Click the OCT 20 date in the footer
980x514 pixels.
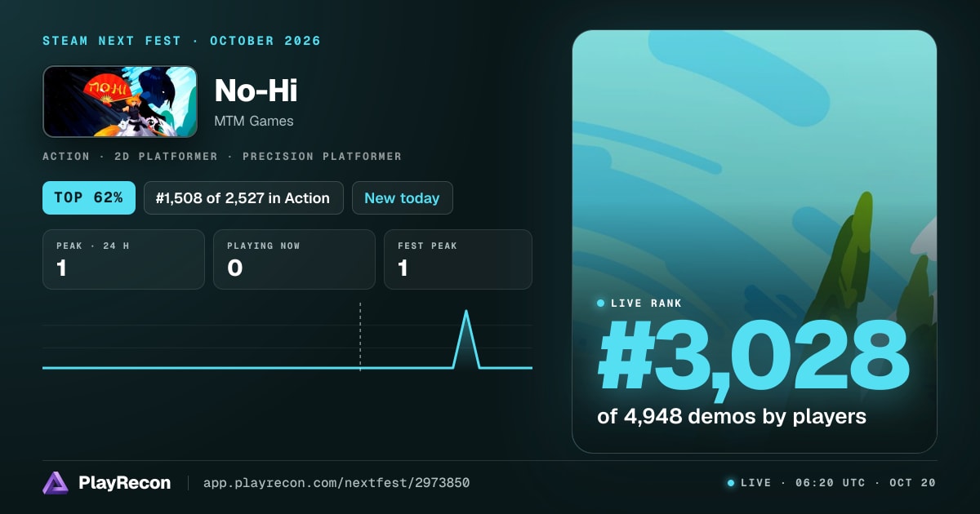(912, 483)
